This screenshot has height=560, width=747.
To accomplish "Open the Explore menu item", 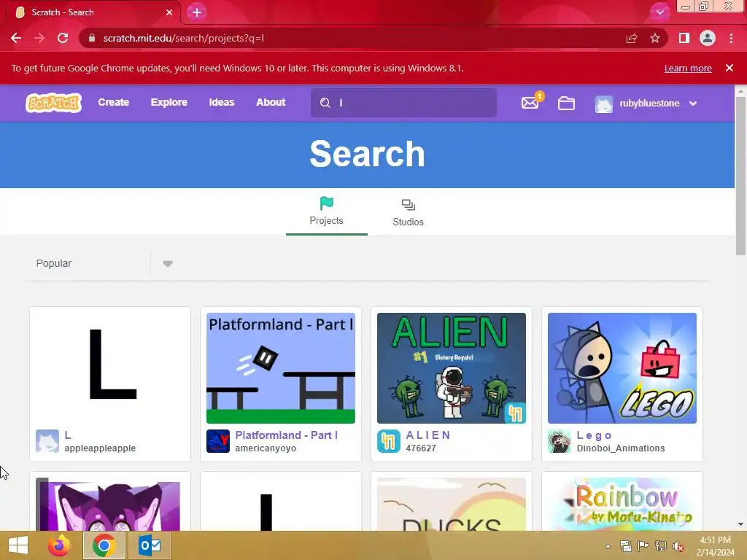I will 169,102.
